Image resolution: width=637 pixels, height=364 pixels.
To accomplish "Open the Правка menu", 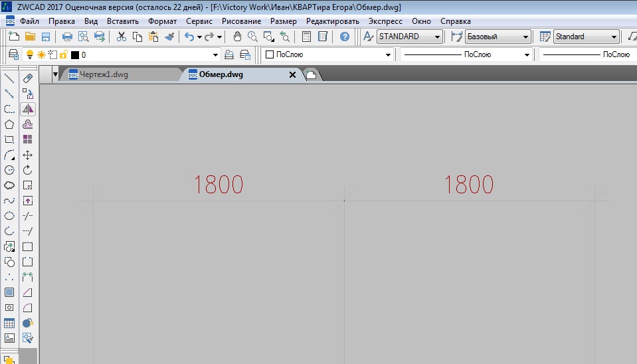I will click(61, 21).
